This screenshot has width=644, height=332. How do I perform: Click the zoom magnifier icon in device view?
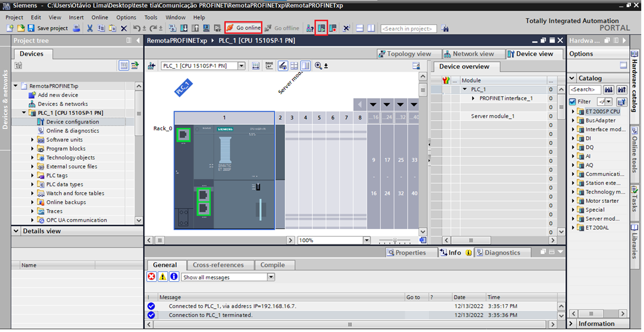pyautogui.click(x=318, y=66)
